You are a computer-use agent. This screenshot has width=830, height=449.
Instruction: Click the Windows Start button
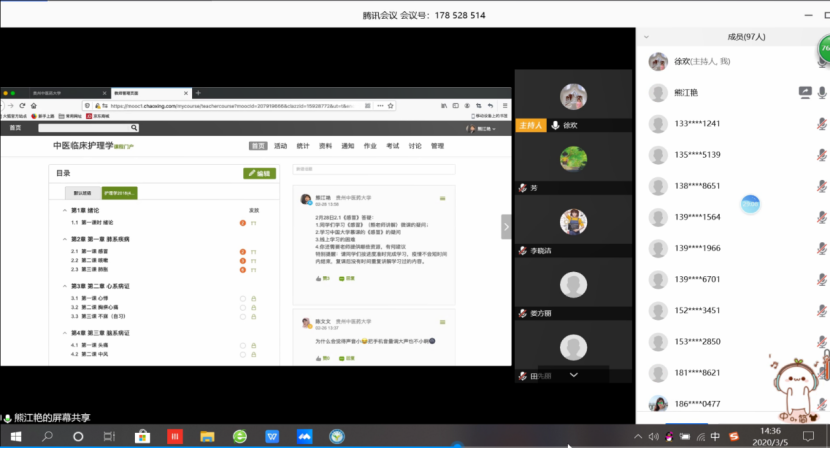[x=13, y=437]
